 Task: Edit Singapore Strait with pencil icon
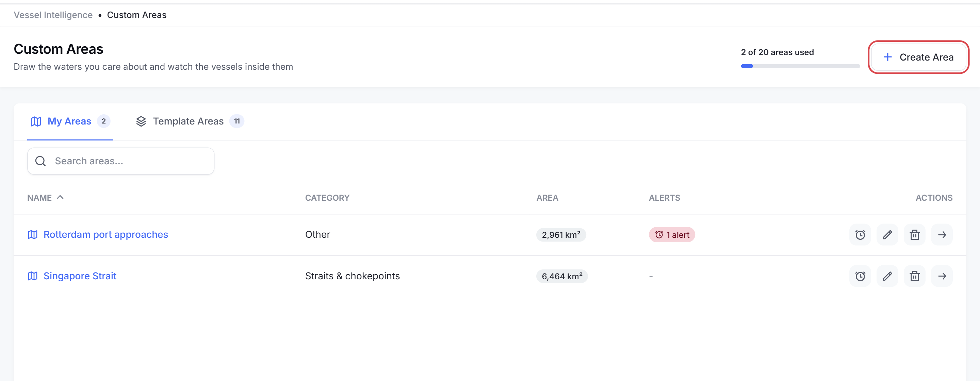click(x=887, y=276)
